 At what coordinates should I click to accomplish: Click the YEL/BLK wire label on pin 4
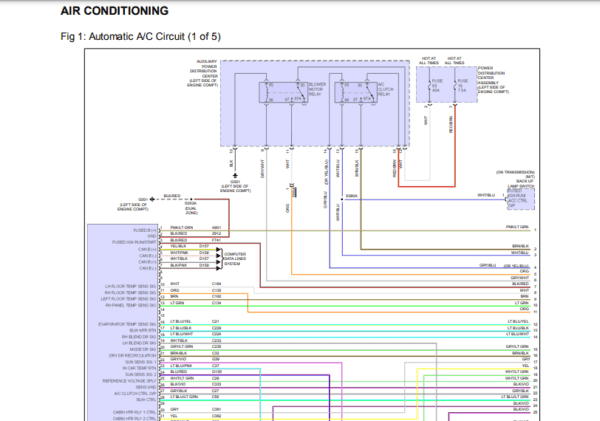click(x=178, y=246)
